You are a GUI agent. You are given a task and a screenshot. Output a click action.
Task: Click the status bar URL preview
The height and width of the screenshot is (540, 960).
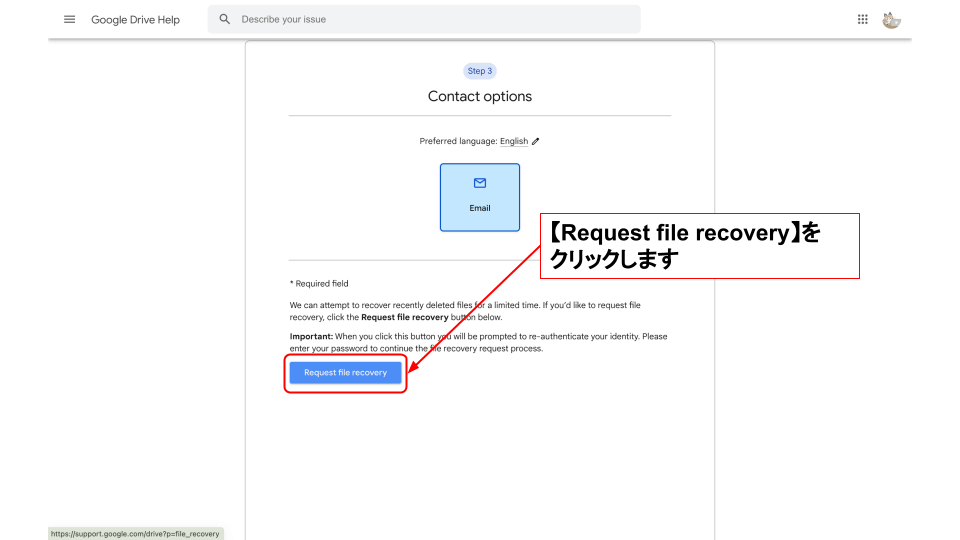click(x=135, y=534)
